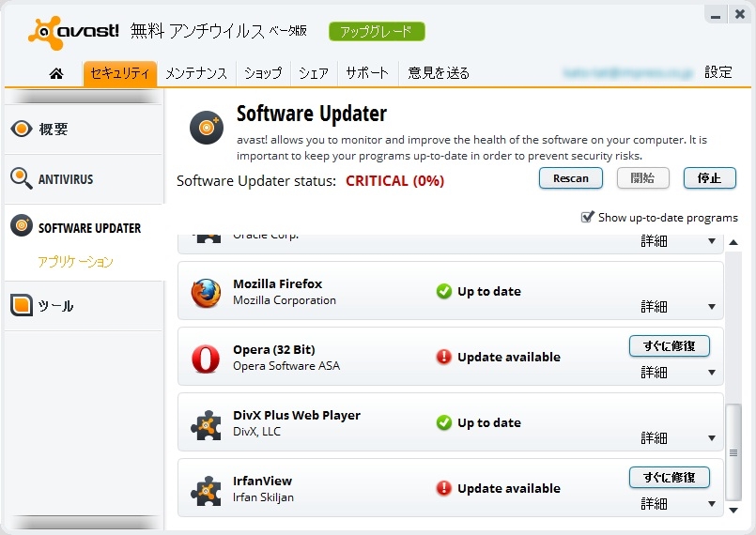
Task: Click 詳細 link in Oracle Corp. row
Action: 654,240
